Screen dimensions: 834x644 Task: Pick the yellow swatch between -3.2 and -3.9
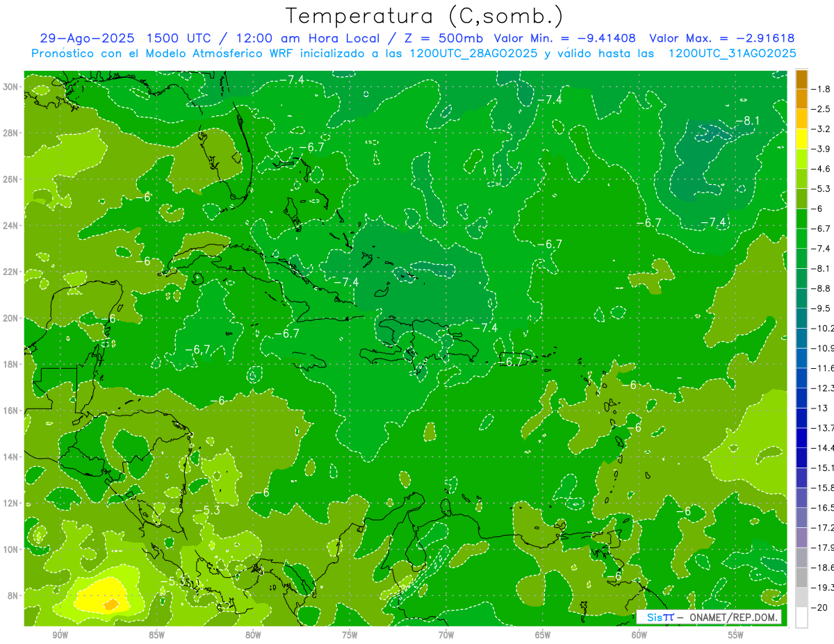pyautogui.click(x=801, y=138)
